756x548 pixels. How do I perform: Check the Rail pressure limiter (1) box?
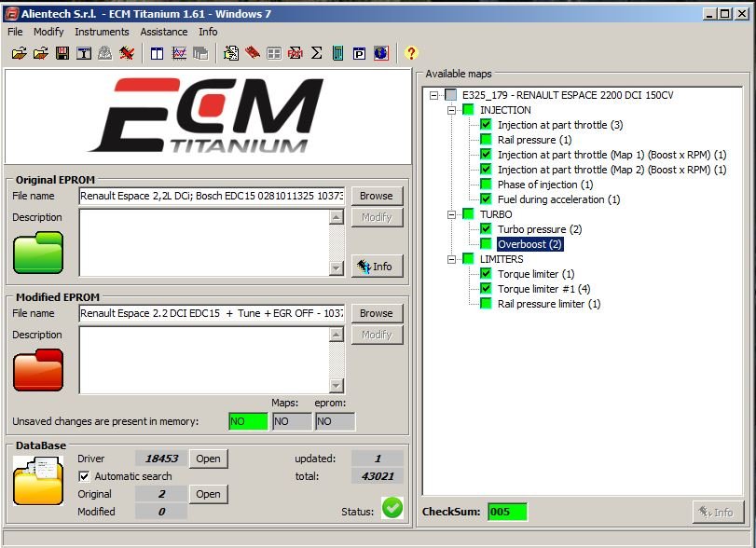(486, 304)
